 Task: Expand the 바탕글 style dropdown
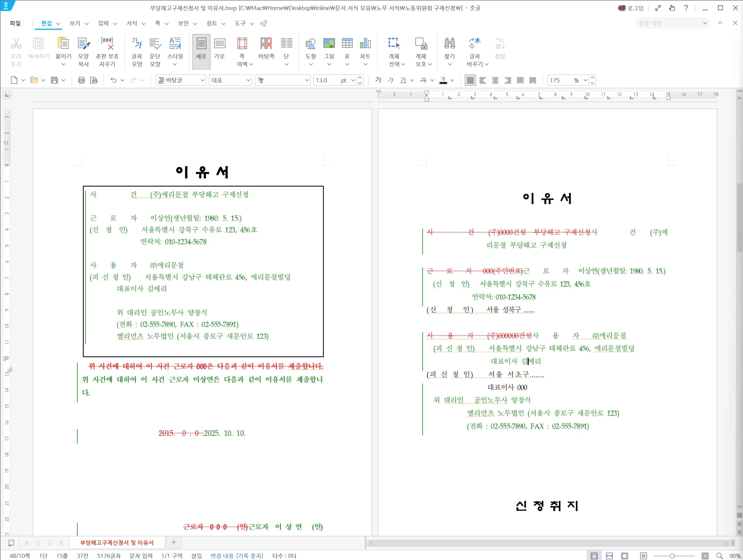coord(202,80)
